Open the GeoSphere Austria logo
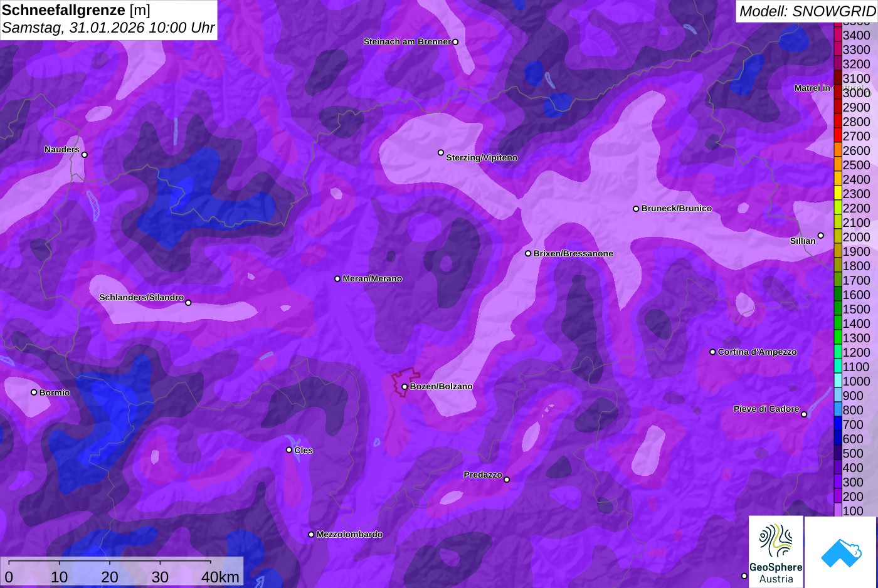878x588 pixels. pos(776,552)
